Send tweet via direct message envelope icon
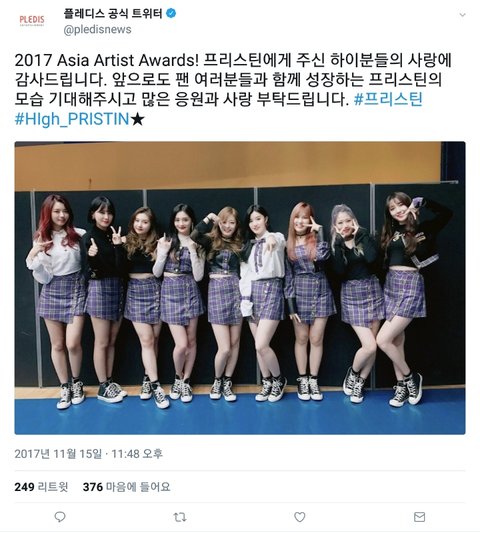 (419, 517)
